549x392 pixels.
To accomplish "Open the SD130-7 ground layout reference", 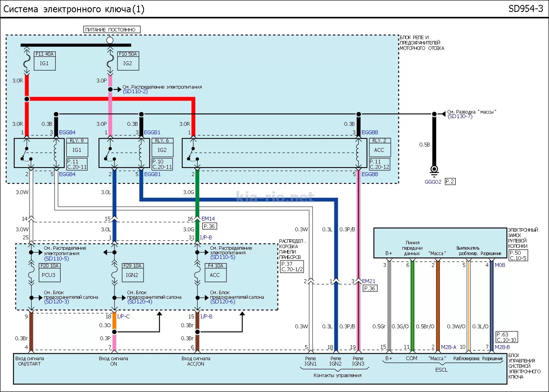I will pyautogui.click(x=460, y=117).
